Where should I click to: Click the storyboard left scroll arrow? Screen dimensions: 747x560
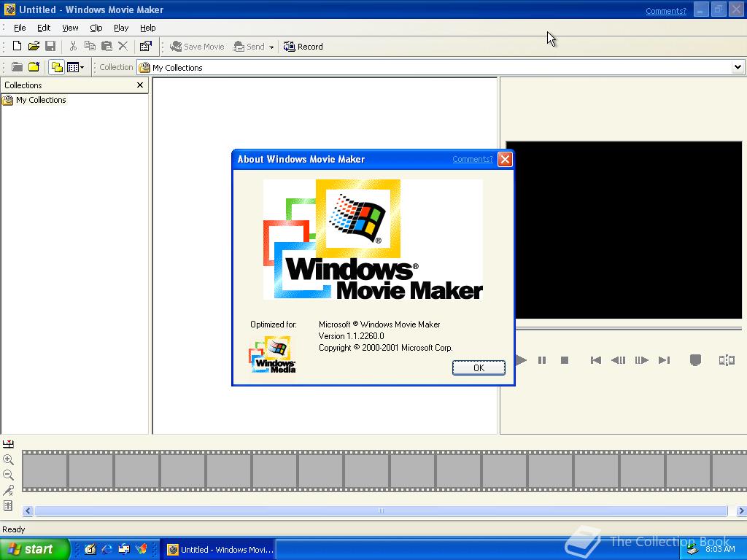(x=28, y=511)
